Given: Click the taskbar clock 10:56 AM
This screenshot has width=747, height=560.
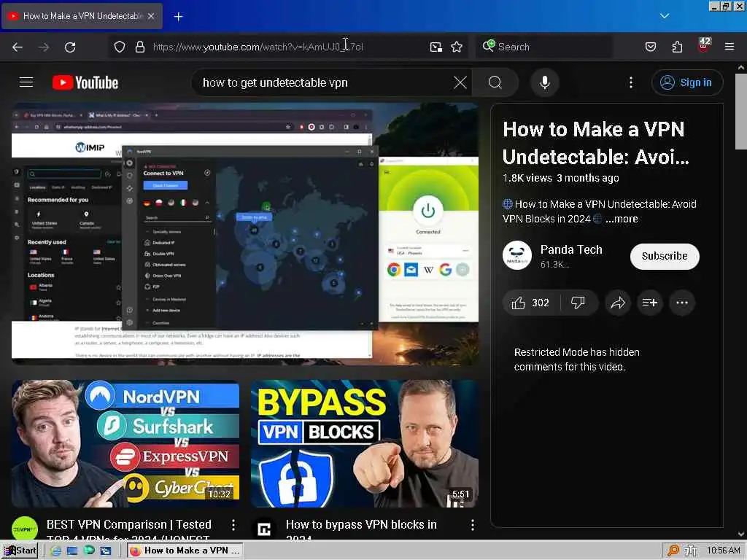Looking at the screenshot, I should pos(723,551).
